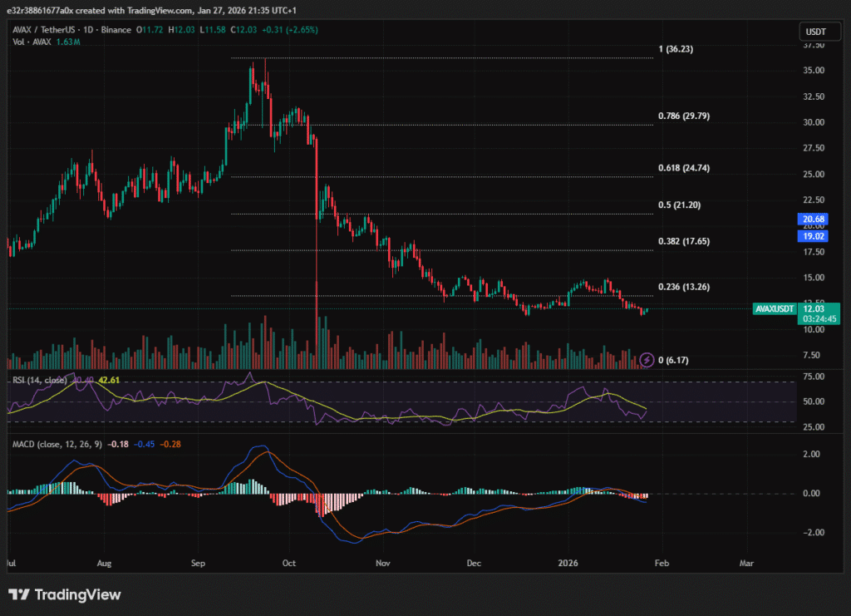
Task: Click the Oct label on the time axis
Action: 288,563
